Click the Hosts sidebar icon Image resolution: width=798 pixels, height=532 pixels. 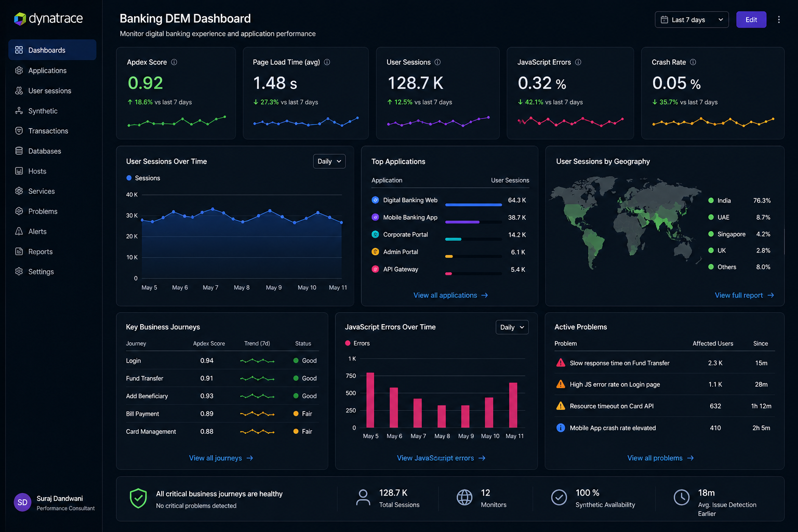point(19,171)
